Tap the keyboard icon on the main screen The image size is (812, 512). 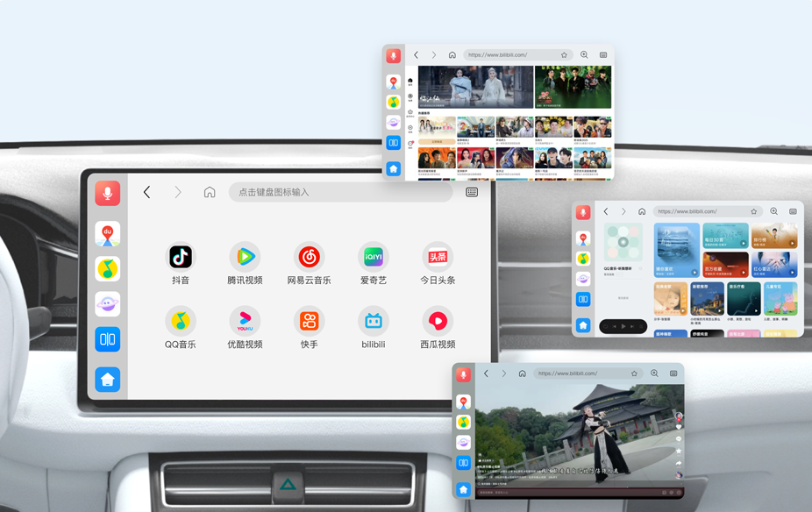(x=472, y=192)
